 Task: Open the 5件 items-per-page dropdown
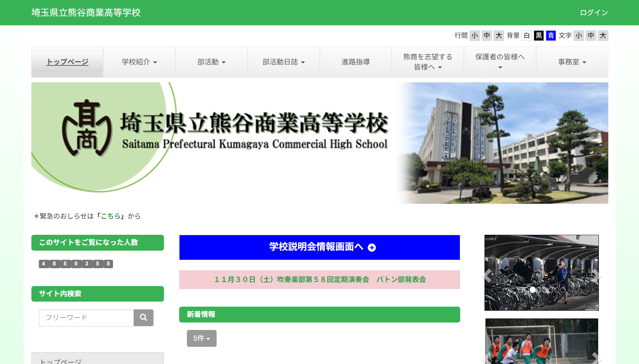tap(202, 338)
